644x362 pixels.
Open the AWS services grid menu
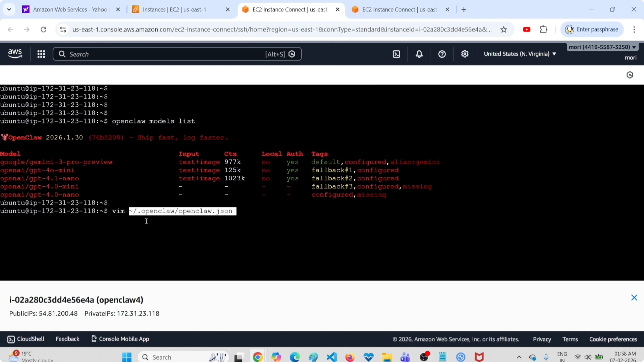(41, 54)
